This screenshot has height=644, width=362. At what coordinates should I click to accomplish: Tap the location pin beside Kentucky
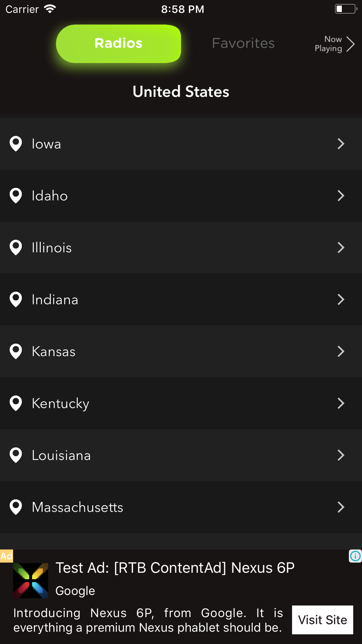pos(16,403)
